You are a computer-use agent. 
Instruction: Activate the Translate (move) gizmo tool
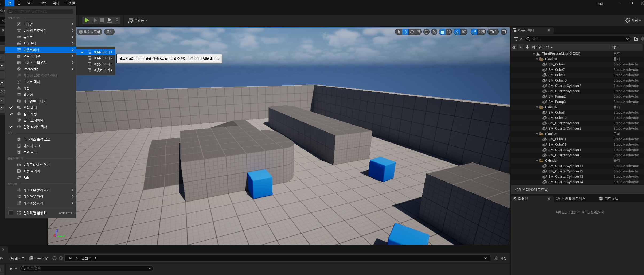point(405,32)
